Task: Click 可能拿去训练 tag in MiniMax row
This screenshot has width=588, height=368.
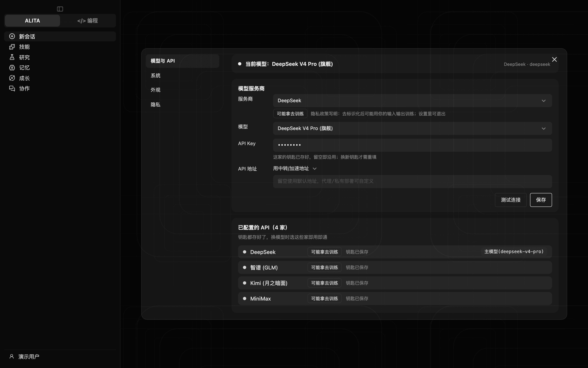Action: coord(324,298)
